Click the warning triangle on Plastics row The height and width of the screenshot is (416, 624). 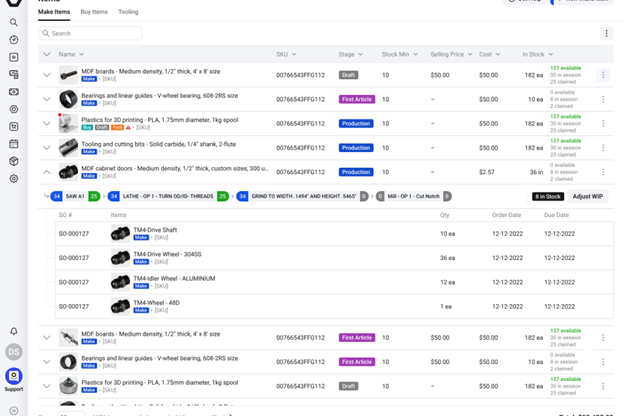click(x=128, y=127)
